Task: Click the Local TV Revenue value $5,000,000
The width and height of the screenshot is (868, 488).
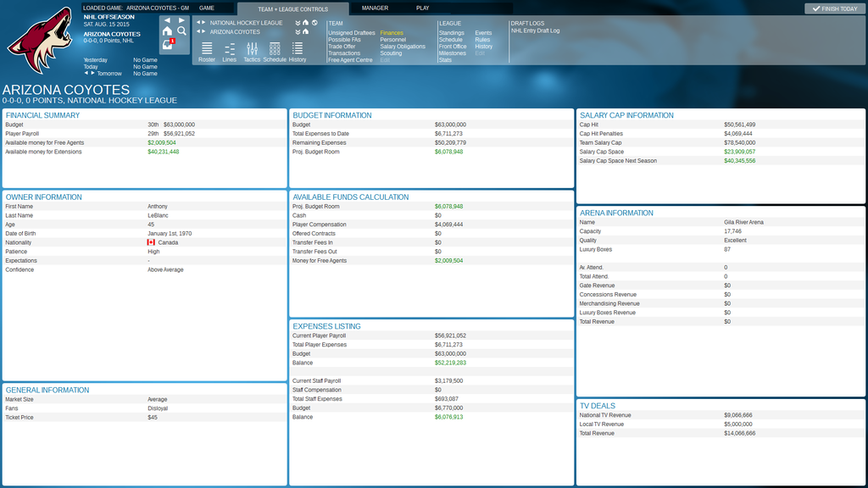Action: click(738, 424)
